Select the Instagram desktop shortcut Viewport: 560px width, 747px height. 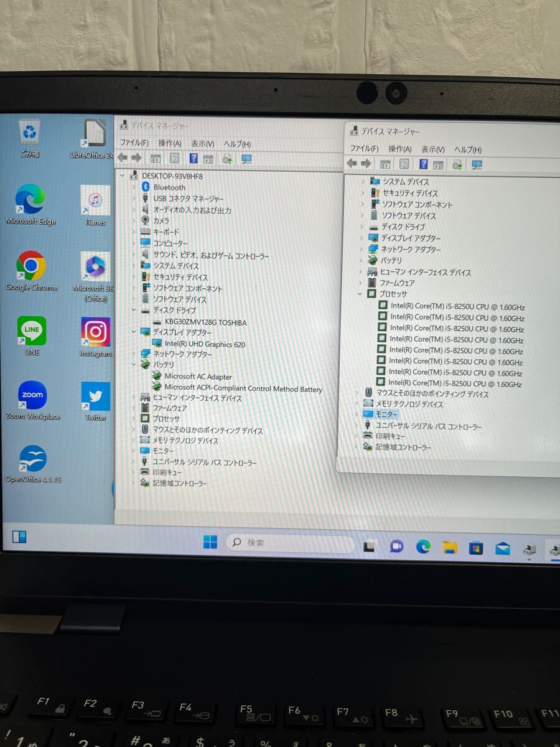coord(95,337)
